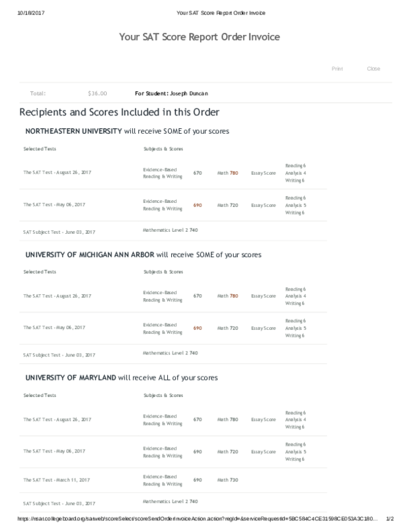Click the August 26, 2017 test under Northeastern University
The image size is (411, 532).
[57, 172]
